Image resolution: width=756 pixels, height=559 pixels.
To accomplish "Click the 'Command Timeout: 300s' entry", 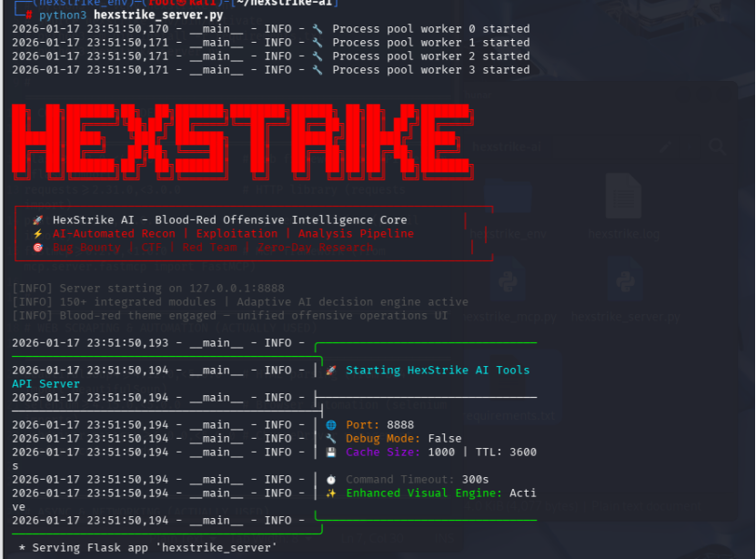I will pyautogui.click(x=417, y=480).
